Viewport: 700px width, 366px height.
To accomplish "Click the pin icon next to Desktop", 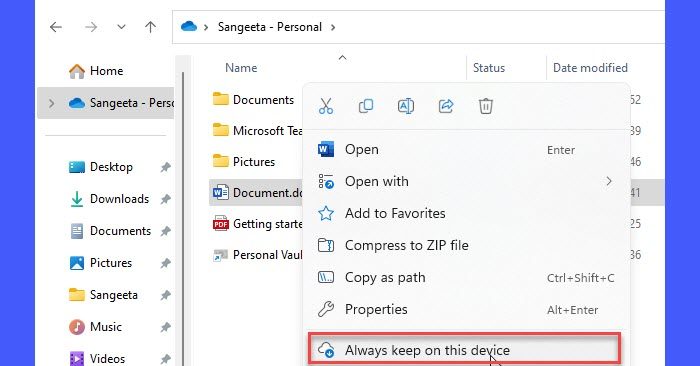I will tap(166, 167).
